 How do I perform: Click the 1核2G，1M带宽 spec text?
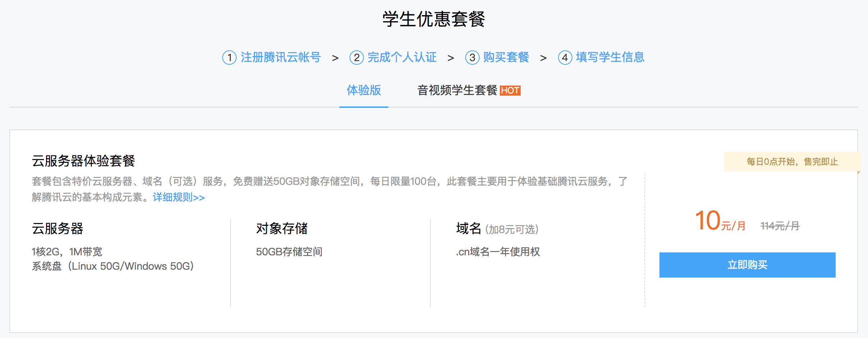click(x=67, y=252)
